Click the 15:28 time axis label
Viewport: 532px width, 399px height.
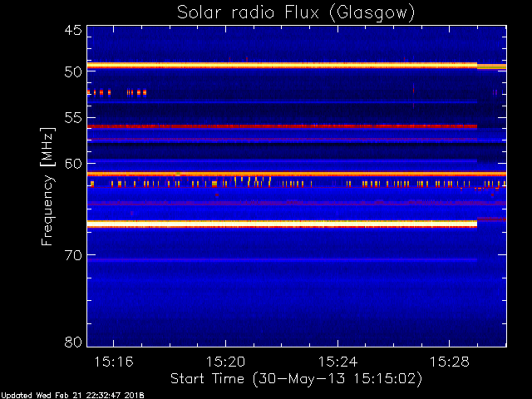(x=450, y=362)
